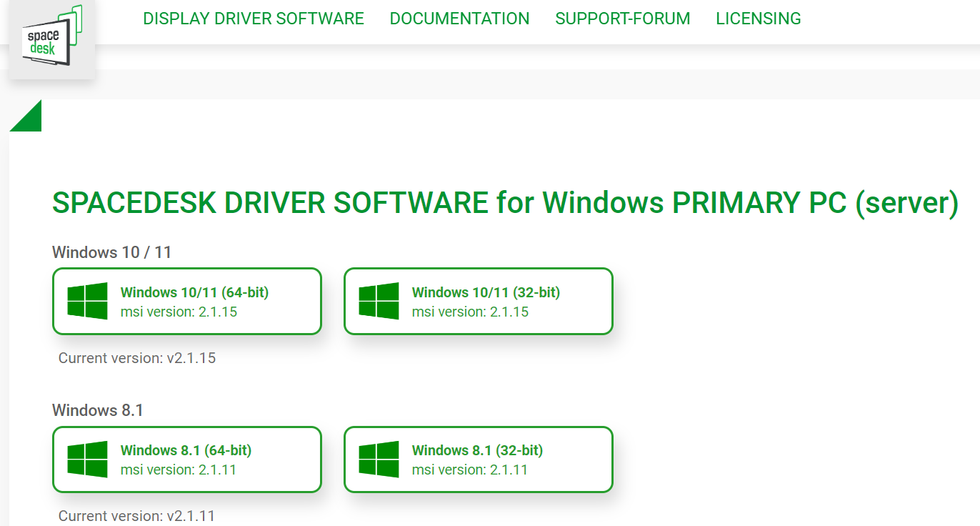The height and width of the screenshot is (526, 980).
Task: Download Windows 10/11 (64-bit) driver
Action: point(187,301)
